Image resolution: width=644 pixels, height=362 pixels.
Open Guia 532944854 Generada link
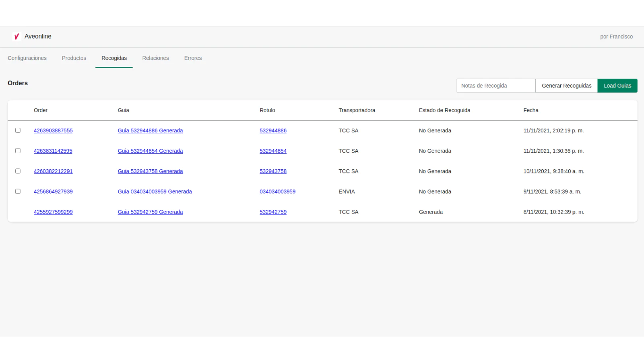tap(150, 151)
